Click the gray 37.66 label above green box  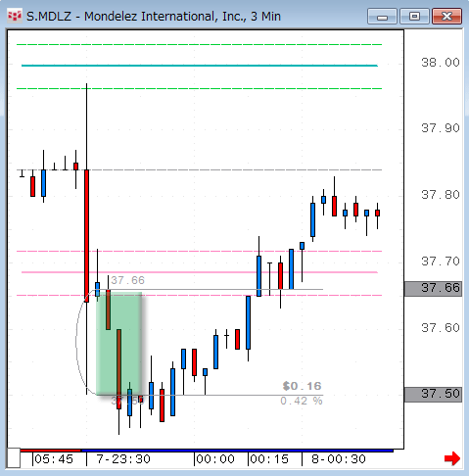pos(127,280)
